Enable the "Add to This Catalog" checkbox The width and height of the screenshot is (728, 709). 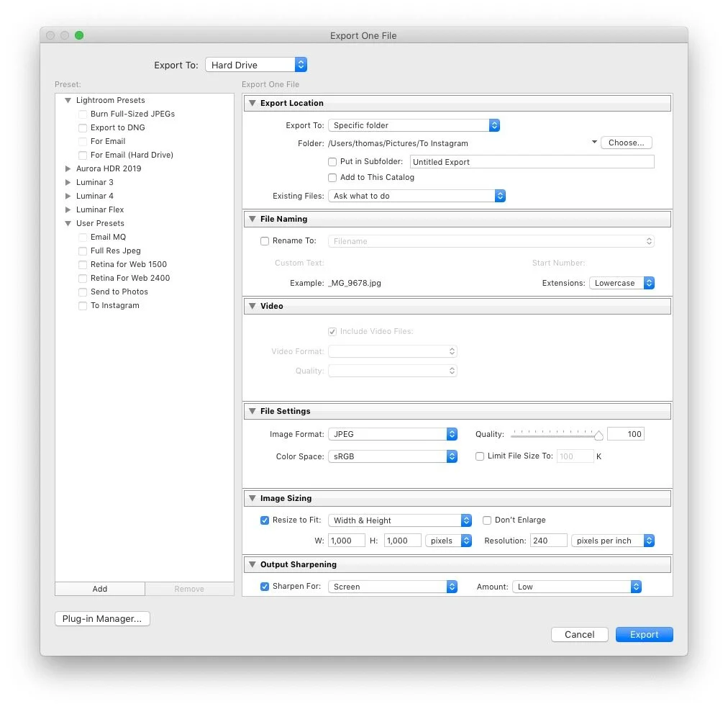pos(332,177)
